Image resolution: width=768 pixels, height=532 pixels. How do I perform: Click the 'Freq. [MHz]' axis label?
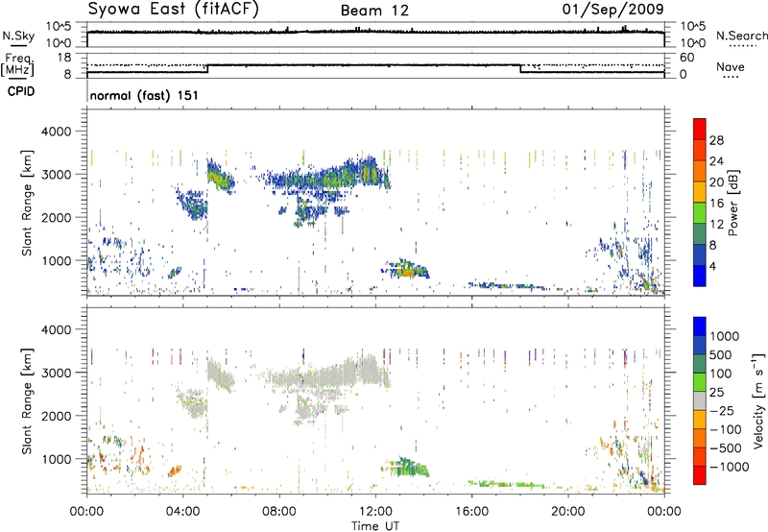point(17,65)
